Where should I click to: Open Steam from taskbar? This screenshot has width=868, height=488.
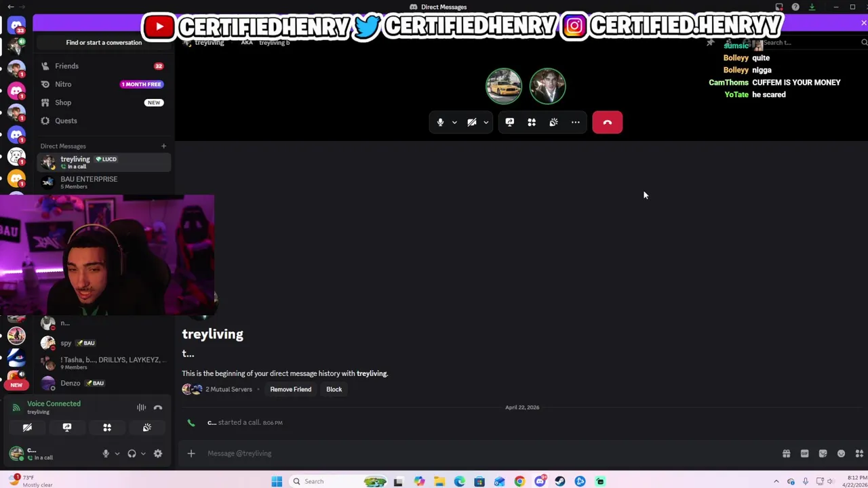[559, 481]
